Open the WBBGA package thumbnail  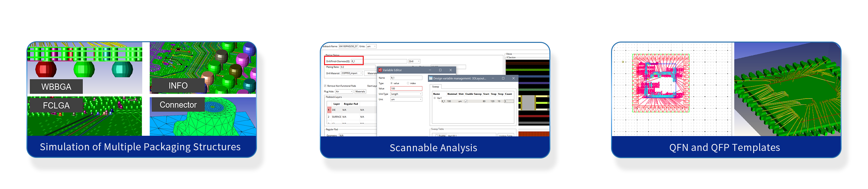pyautogui.click(x=85, y=68)
